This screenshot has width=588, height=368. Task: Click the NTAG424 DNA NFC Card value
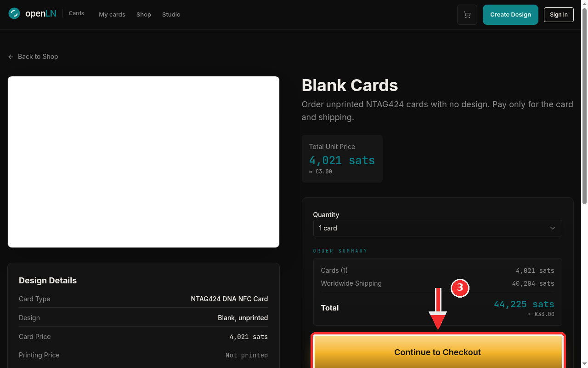229,299
